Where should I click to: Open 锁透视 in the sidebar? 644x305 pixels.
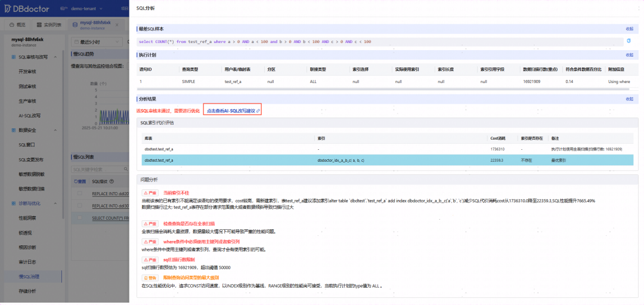pyautogui.click(x=25, y=233)
